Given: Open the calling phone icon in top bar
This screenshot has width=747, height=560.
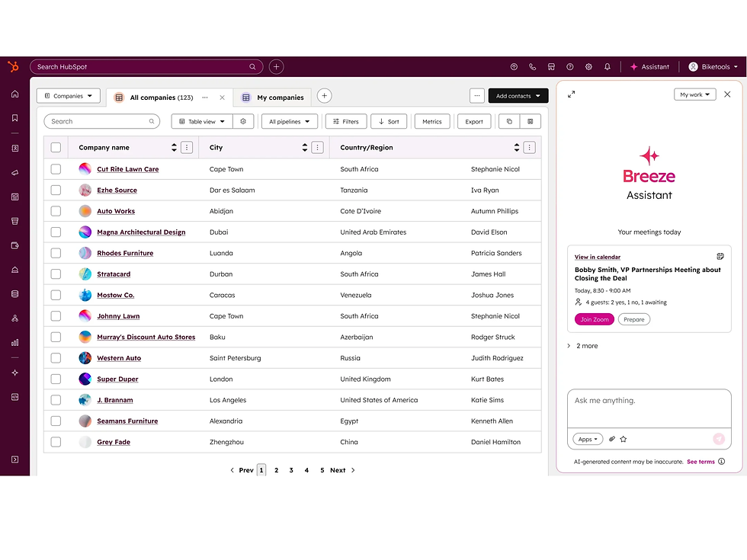Looking at the screenshot, I should click(533, 67).
